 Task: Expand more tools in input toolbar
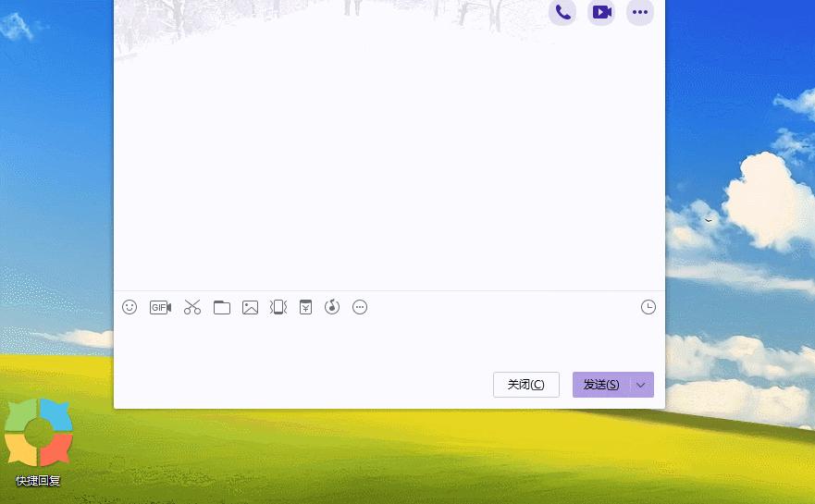click(x=360, y=307)
